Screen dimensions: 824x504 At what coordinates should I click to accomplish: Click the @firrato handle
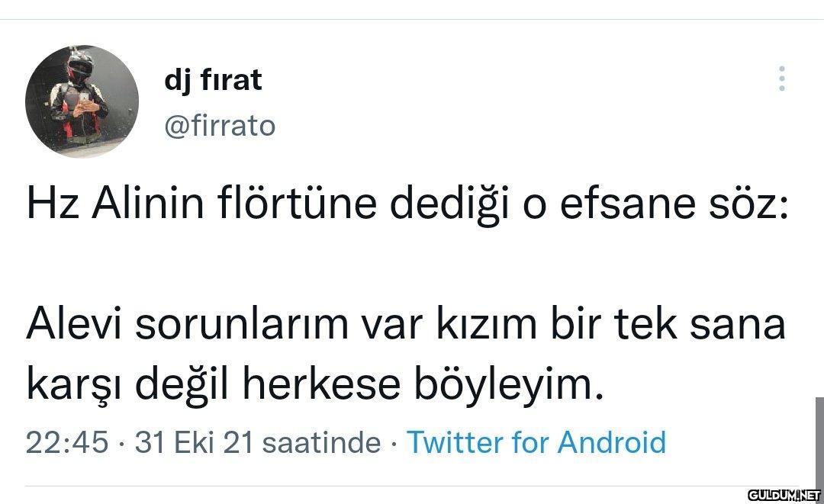[x=220, y=125]
